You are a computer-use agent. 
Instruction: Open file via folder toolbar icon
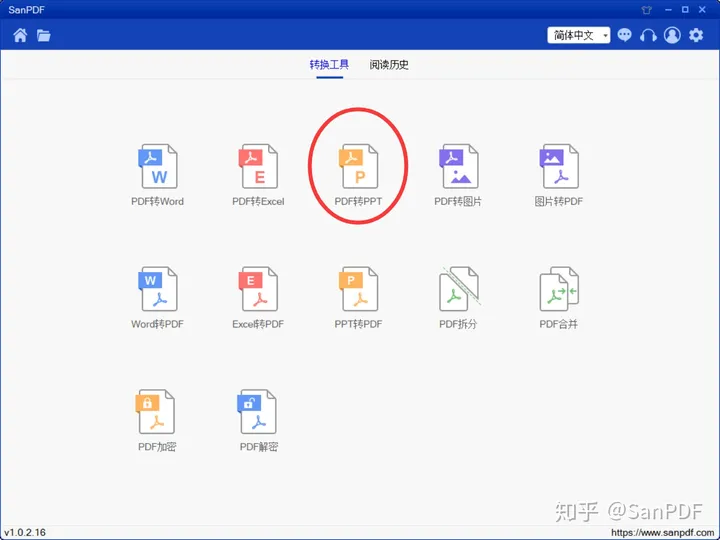[x=44, y=35]
